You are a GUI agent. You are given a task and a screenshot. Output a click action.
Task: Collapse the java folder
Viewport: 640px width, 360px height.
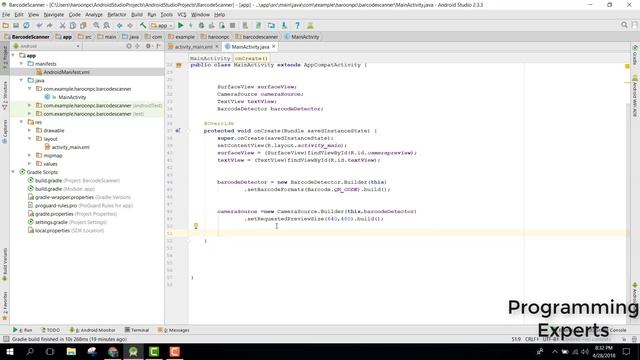pos(21,80)
